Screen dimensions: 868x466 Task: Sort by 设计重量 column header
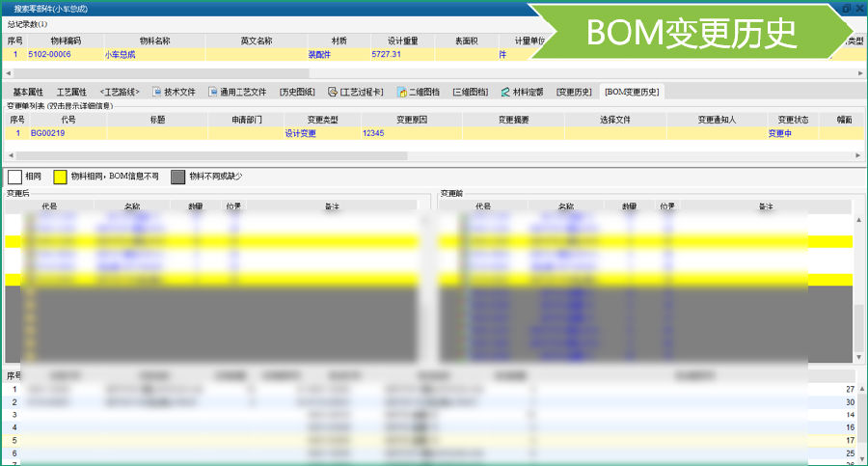pyautogui.click(x=402, y=41)
